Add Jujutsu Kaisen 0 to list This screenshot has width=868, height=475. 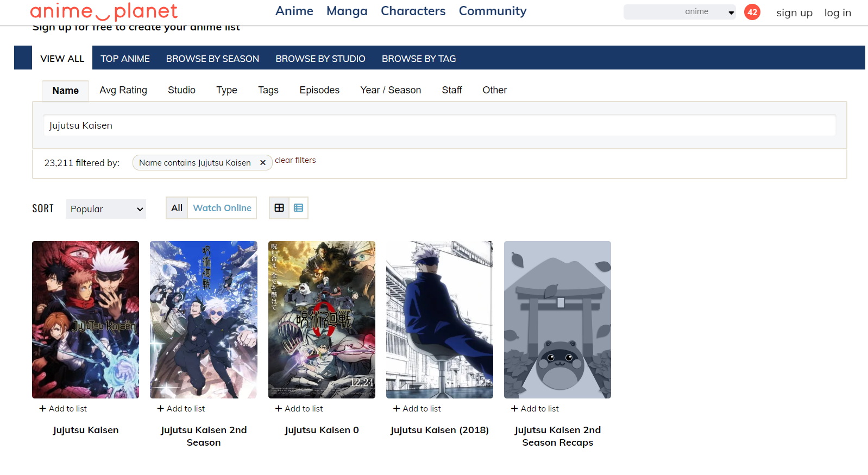point(299,409)
